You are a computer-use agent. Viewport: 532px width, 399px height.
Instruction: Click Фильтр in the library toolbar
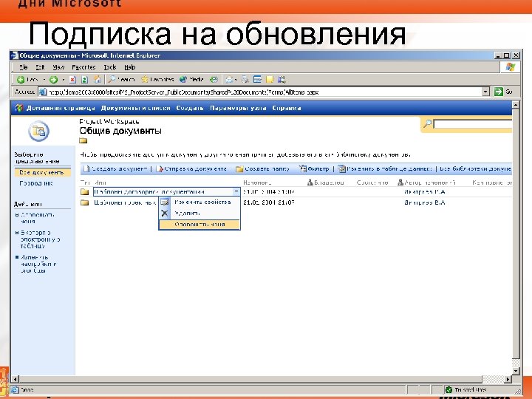(x=314, y=168)
